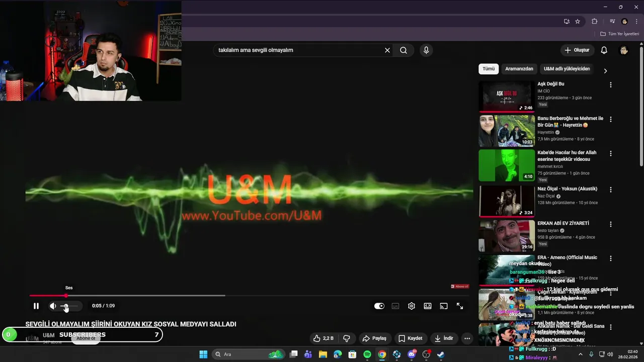The width and height of the screenshot is (644, 362).
Task: Open options for Banu Berberoğlu video
Action: click(x=611, y=120)
